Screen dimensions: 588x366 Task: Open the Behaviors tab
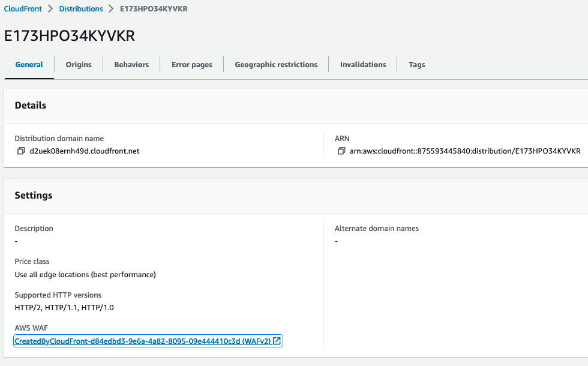pyautogui.click(x=131, y=65)
